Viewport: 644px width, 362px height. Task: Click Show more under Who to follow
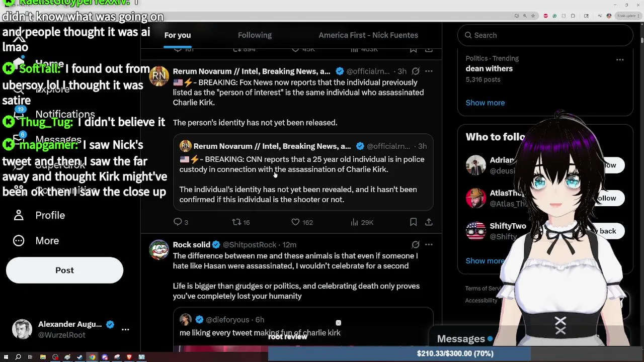click(x=485, y=261)
